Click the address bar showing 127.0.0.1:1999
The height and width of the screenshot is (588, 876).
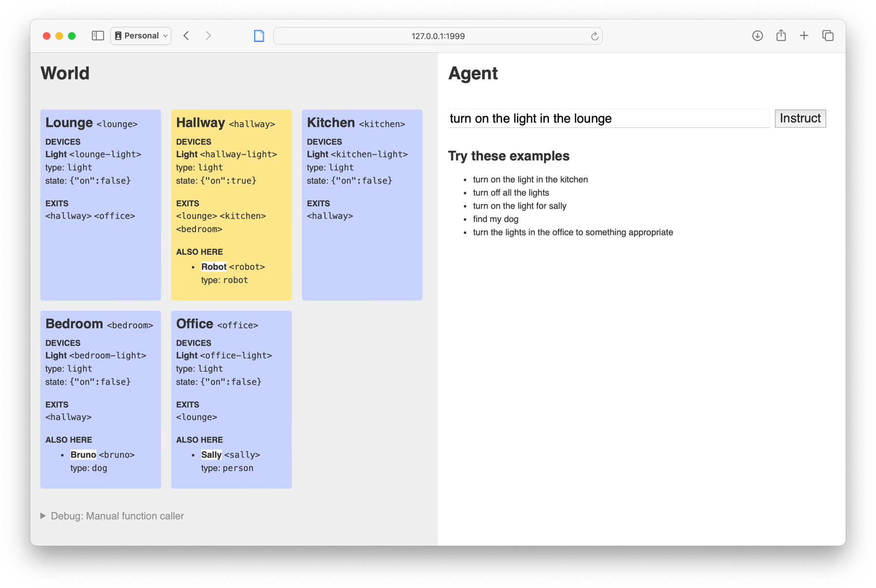click(438, 36)
